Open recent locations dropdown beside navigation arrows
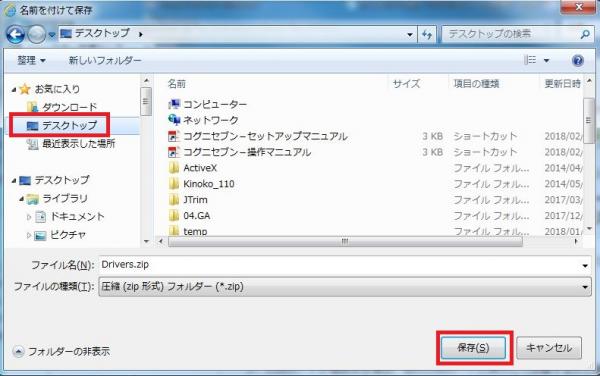 (52, 35)
